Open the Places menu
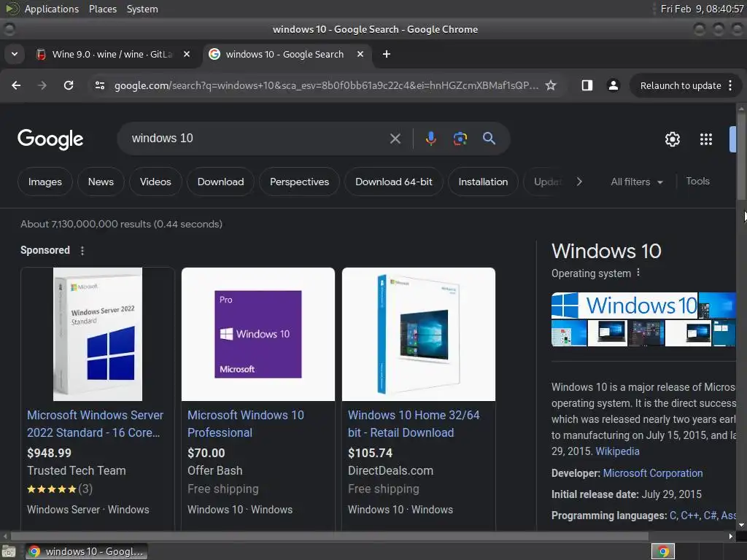The width and height of the screenshot is (747, 560). point(102,9)
